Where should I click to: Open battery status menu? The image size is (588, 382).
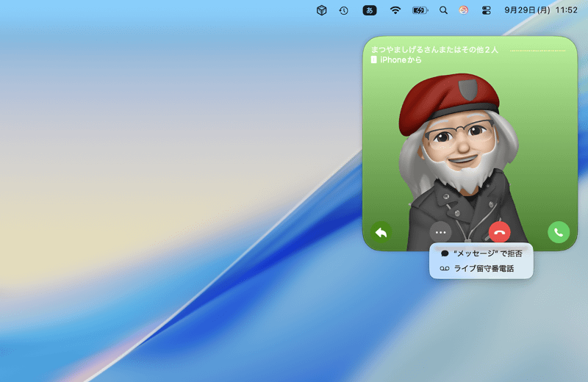tap(420, 10)
